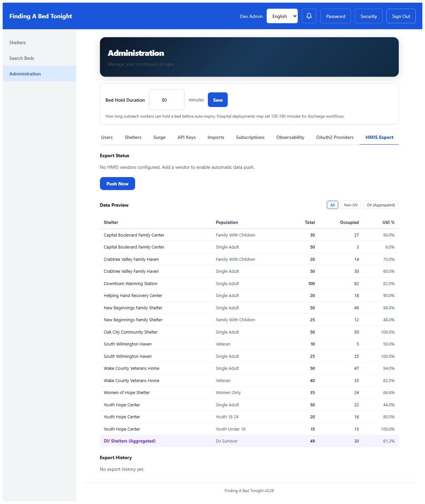The image size is (425, 504).
Task: Go to the Observability tab
Action: coord(290,137)
